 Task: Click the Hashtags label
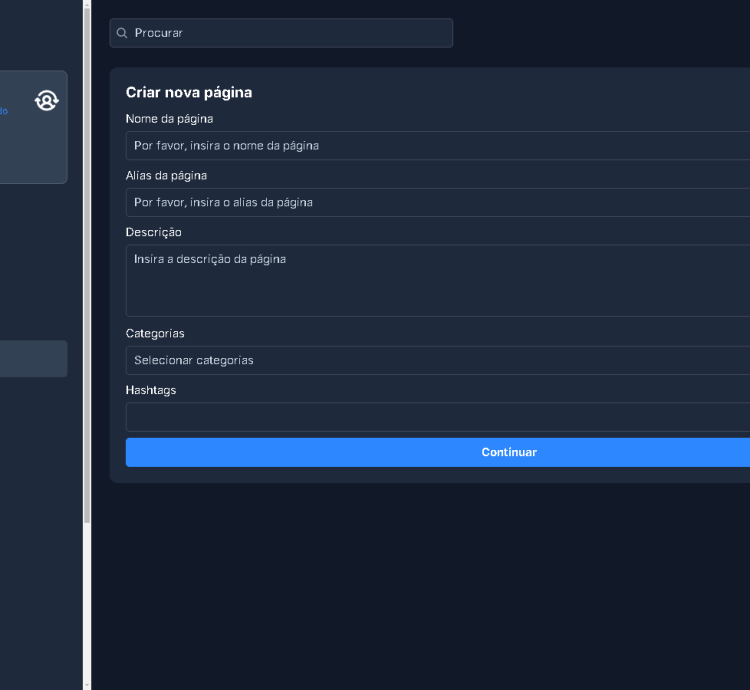tap(151, 390)
